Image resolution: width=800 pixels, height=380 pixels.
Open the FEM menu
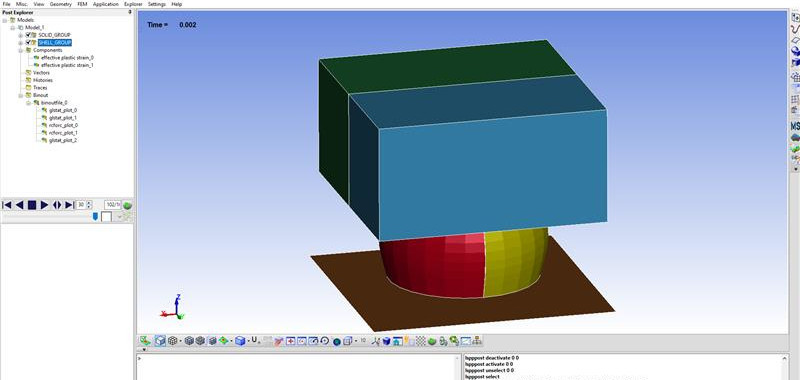[x=82, y=4]
